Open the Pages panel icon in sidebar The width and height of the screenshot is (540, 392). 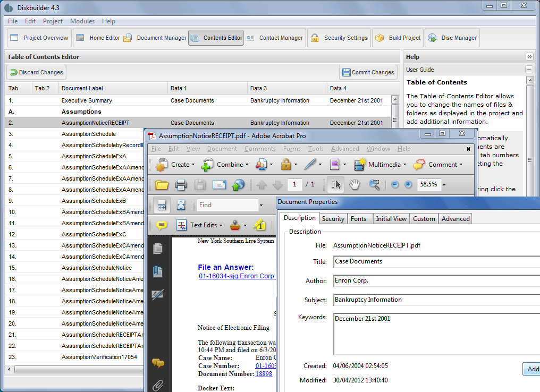pyautogui.click(x=158, y=249)
